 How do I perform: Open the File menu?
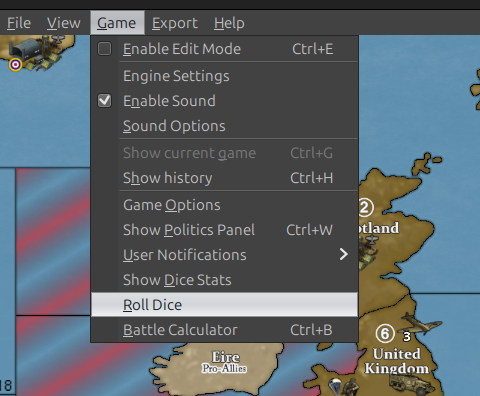(19, 23)
